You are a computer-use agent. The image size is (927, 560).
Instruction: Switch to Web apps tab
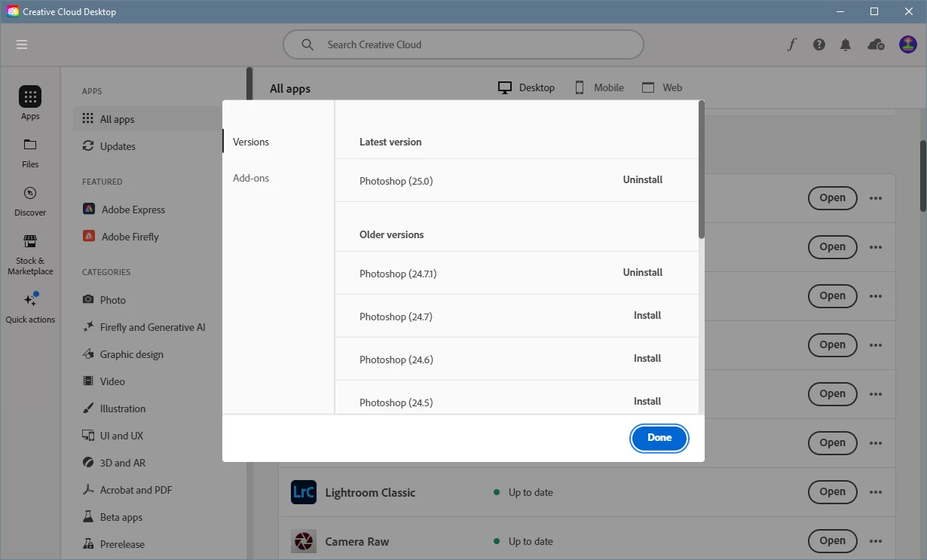click(662, 87)
